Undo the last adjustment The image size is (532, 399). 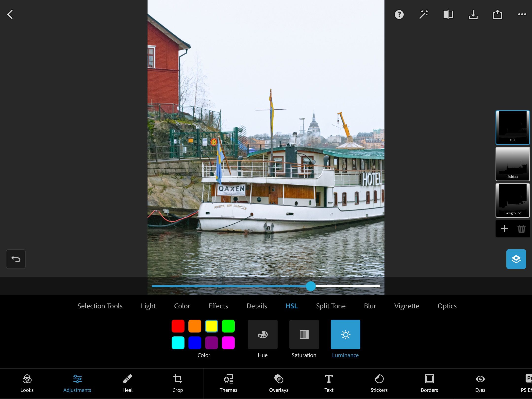pos(16,259)
